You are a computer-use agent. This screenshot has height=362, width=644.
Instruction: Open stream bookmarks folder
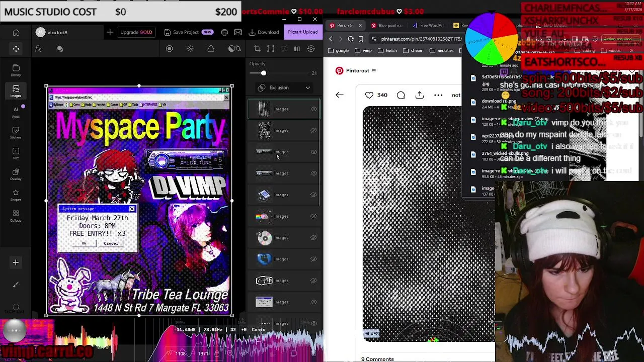point(413,51)
